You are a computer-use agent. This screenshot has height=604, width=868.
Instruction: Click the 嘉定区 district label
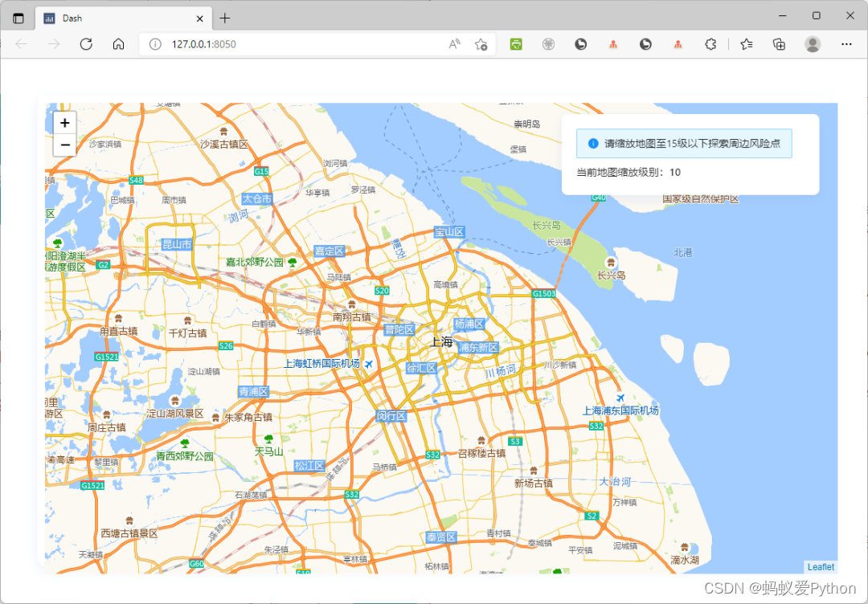click(330, 251)
